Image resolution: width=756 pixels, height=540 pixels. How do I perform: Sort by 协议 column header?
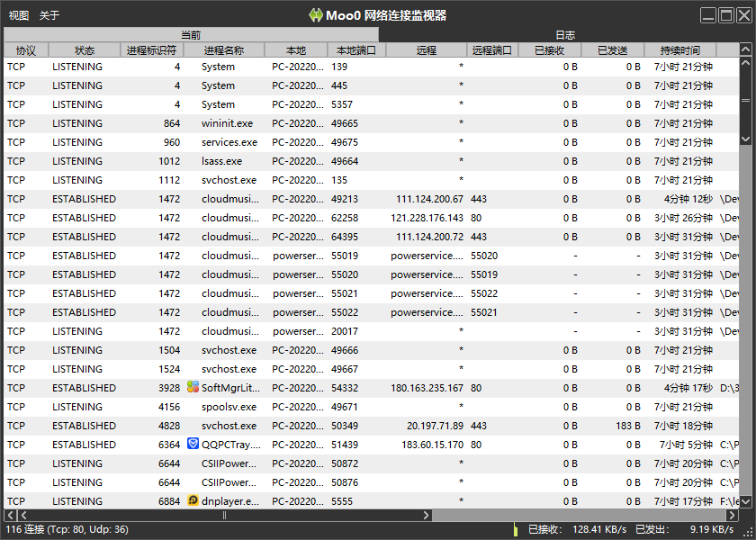26,50
